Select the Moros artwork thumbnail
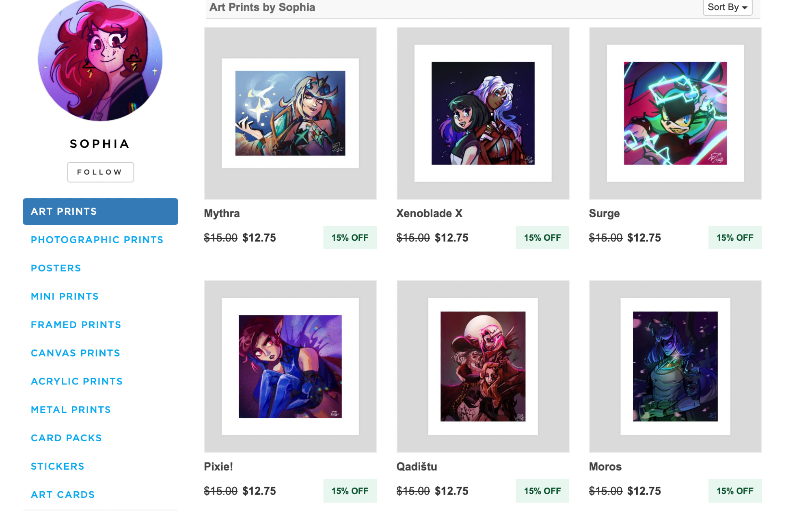 point(675,366)
